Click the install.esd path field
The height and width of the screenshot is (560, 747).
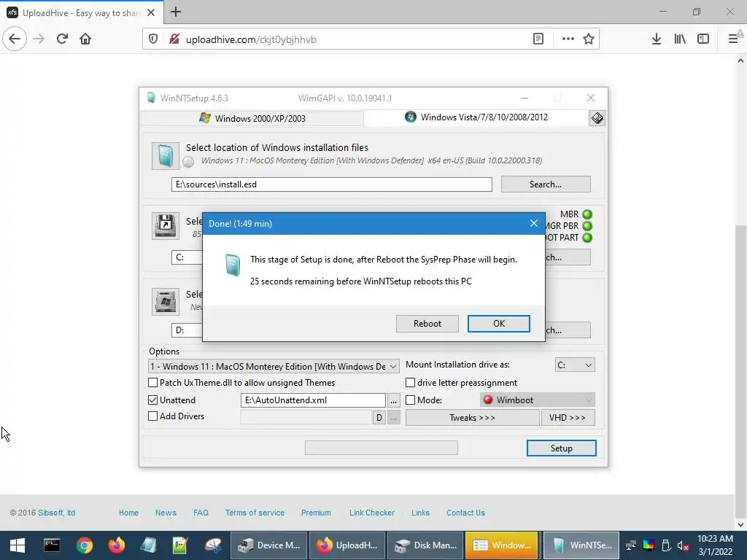(x=332, y=184)
